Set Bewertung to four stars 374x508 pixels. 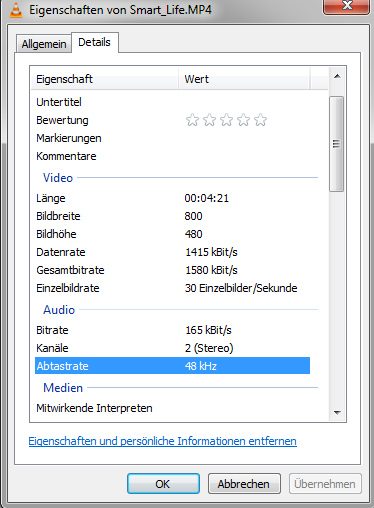[x=243, y=120]
